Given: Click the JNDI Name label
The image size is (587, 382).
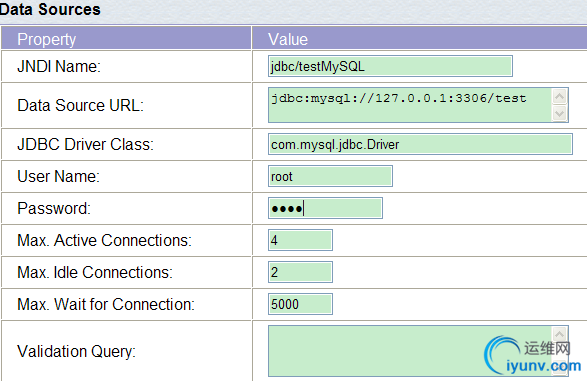Looking at the screenshot, I should tap(59, 66).
